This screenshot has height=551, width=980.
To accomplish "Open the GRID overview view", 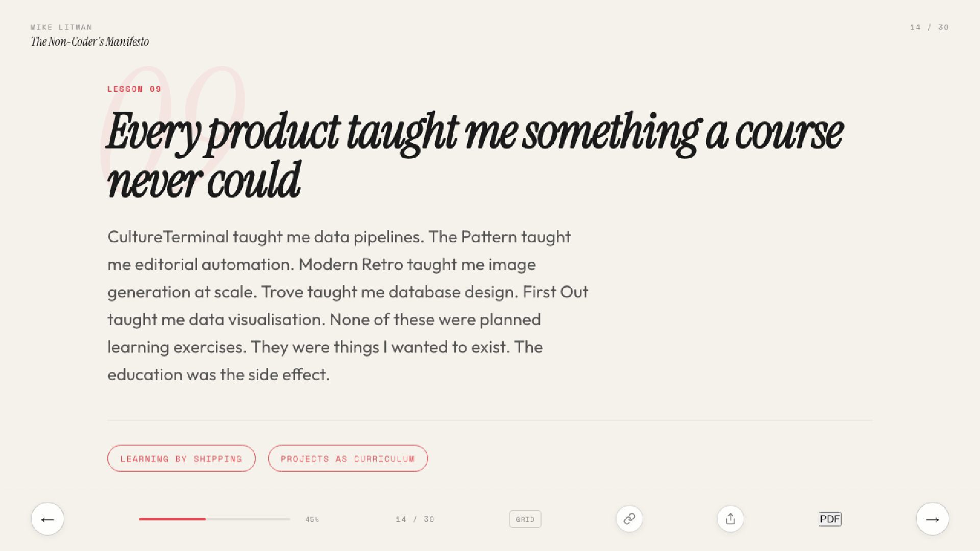I will (x=525, y=519).
